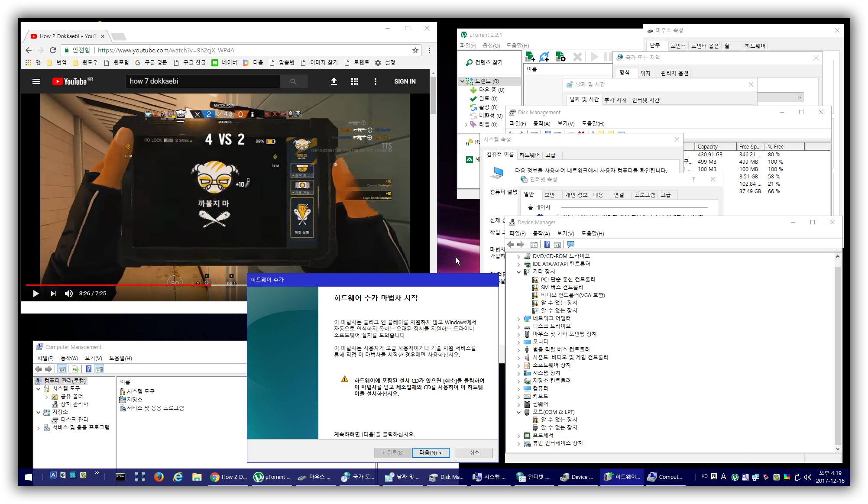Click 다음(N) > in hardware wizard
Viewport: 868px width, 504px height.
click(431, 452)
